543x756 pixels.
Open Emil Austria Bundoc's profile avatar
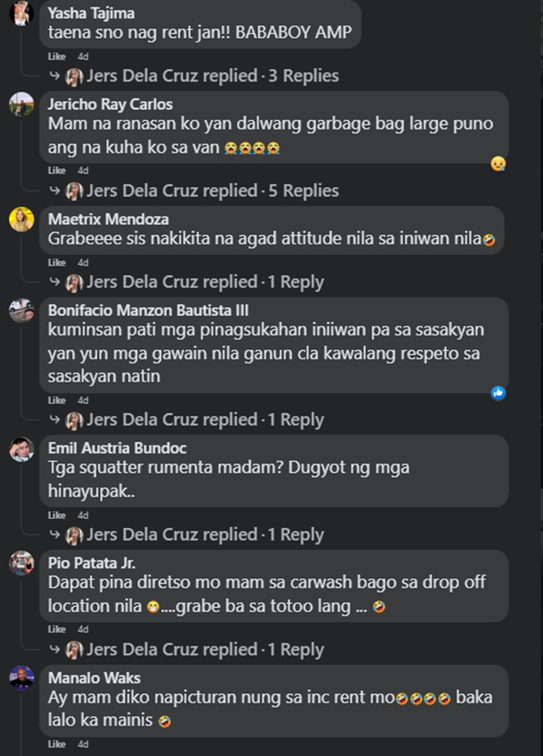(21, 449)
